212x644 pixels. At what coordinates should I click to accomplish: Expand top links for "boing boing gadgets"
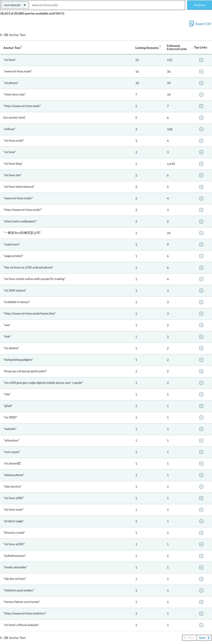(x=201, y=360)
